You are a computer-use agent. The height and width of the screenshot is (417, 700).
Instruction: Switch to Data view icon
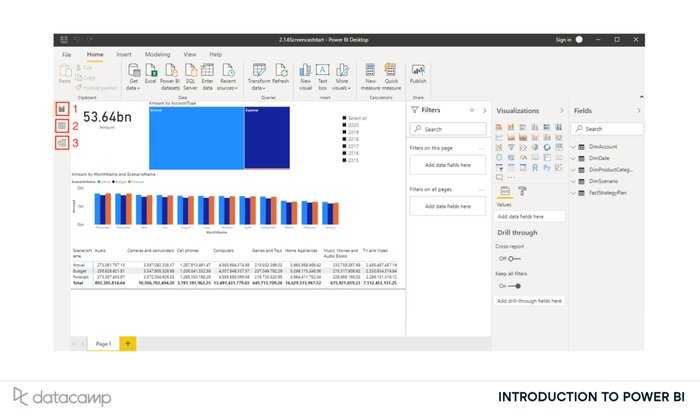tap(62, 126)
